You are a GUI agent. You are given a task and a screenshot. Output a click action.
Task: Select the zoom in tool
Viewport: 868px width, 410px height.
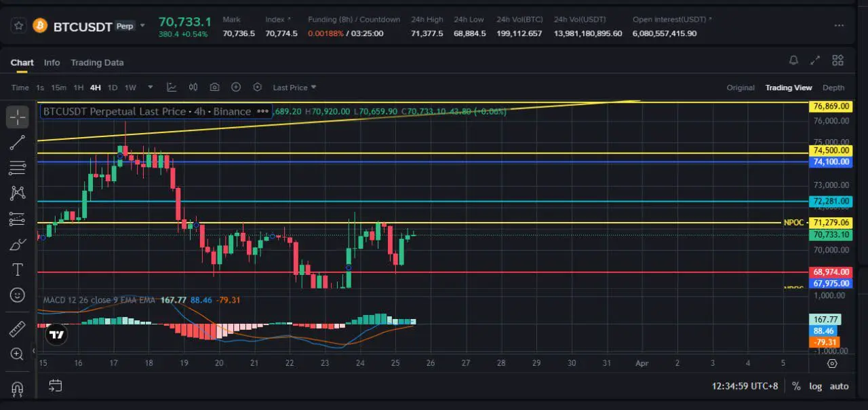(x=18, y=354)
